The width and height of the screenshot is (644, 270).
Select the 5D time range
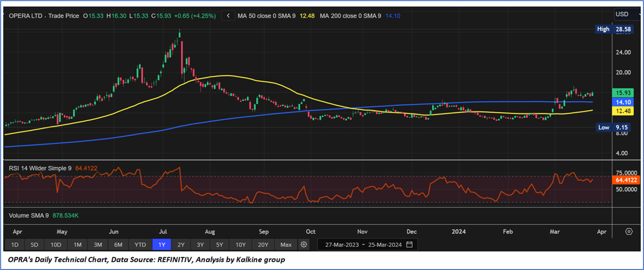pyautogui.click(x=35, y=245)
